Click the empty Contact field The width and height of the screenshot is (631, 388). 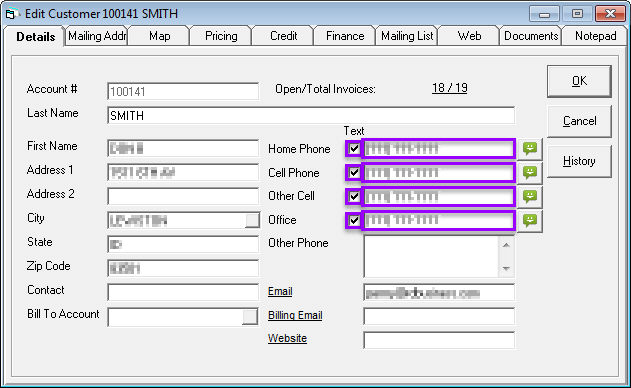click(x=183, y=292)
